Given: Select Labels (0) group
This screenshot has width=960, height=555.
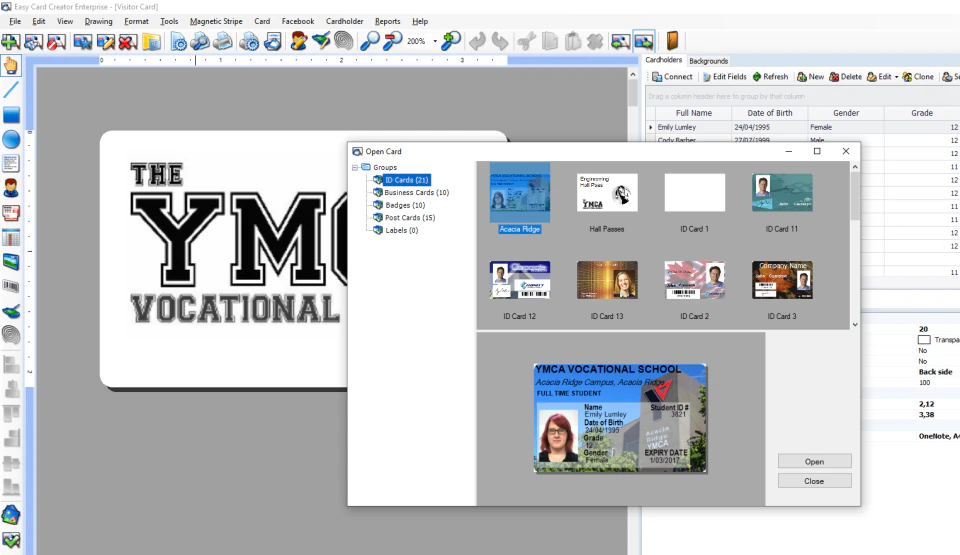Looking at the screenshot, I should point(402,230).
